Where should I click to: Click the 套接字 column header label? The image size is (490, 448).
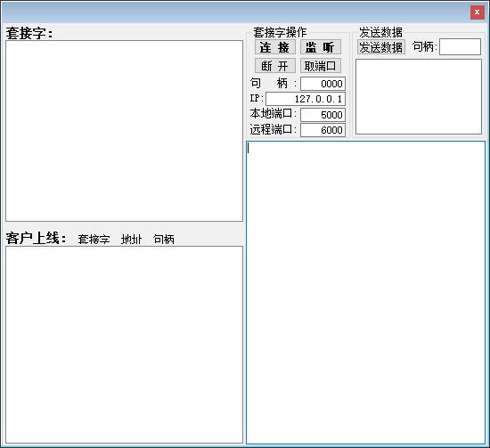coord(94,240)
